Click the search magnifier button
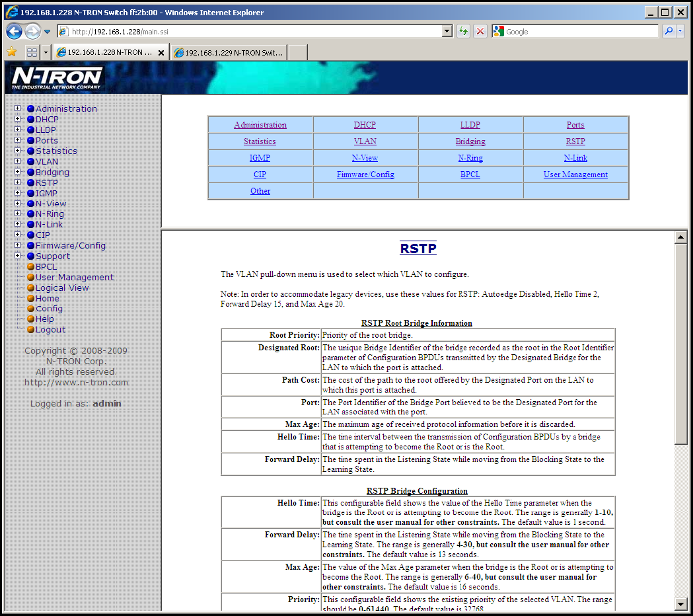 [669, 31]
